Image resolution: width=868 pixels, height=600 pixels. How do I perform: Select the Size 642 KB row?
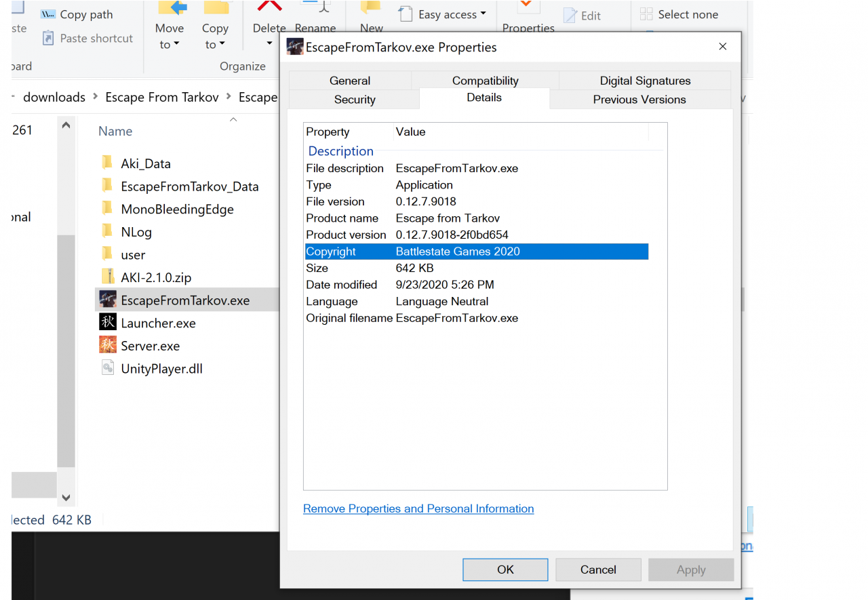coord(477,268)
